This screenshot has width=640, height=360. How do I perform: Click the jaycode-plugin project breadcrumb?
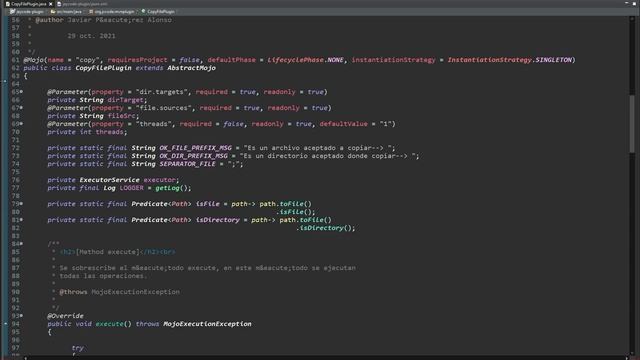click(30, 11)
